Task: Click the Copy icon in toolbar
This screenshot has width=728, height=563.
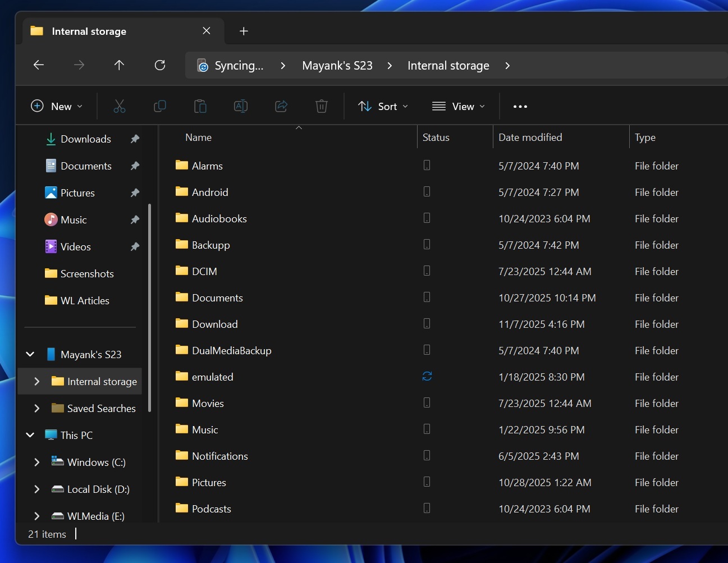Action: point(160,106)
